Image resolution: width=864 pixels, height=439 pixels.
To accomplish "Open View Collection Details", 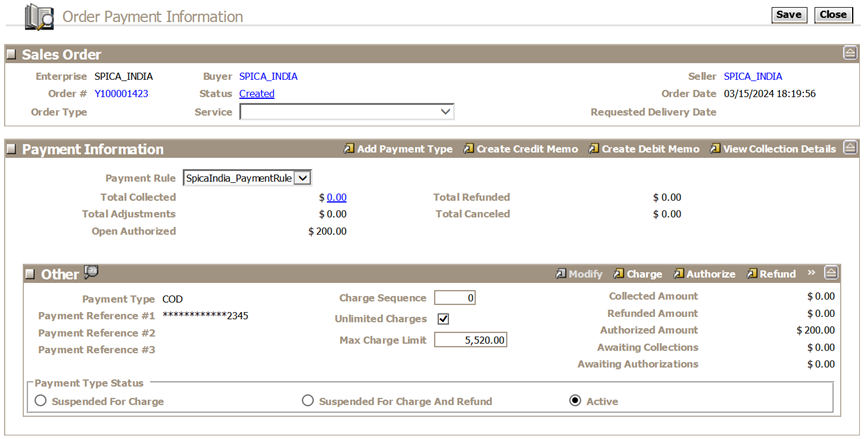I will click(x=772, y=149).
